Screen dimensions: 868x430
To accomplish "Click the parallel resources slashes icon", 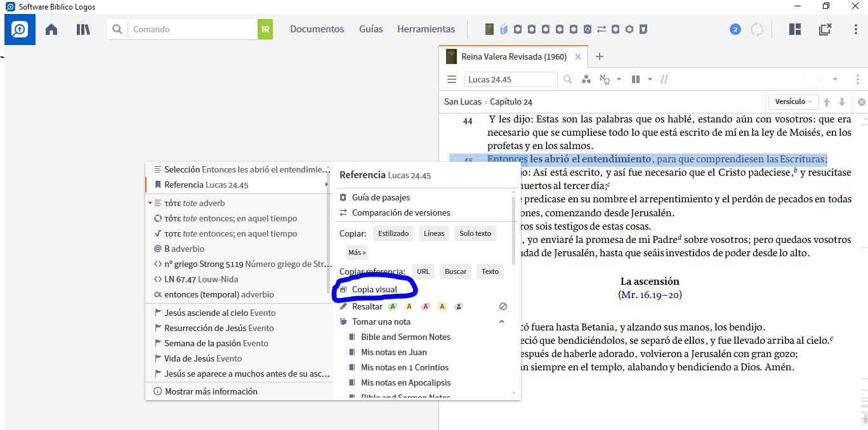I will (664, 79).
